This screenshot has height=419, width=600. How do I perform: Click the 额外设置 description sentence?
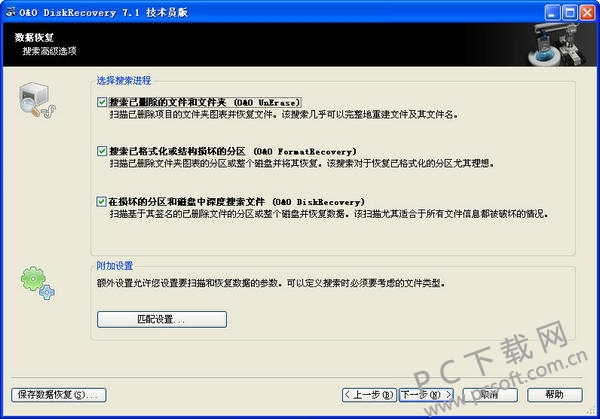point(271,284)
